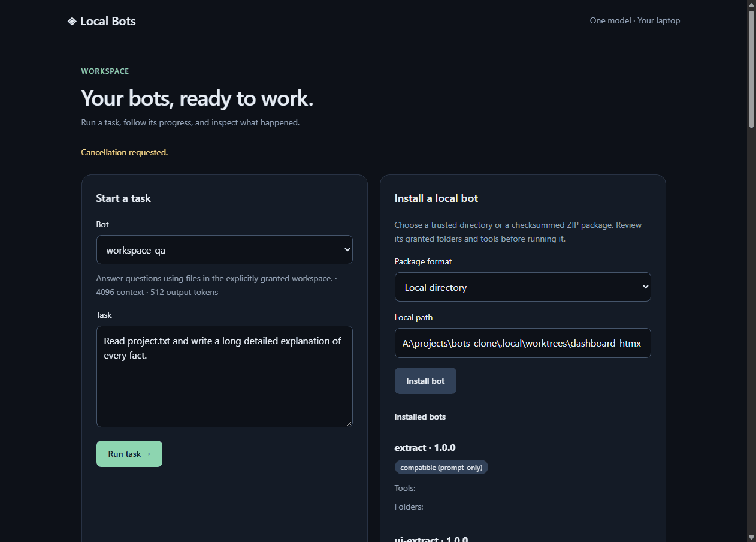This screenshot has width=756, height=542.
Task: Click the 'Local path' field label
Action: [413, 317]
